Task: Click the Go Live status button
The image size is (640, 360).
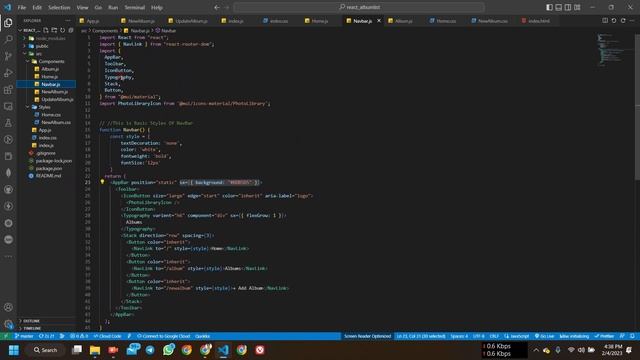Action: pos(544,336)
